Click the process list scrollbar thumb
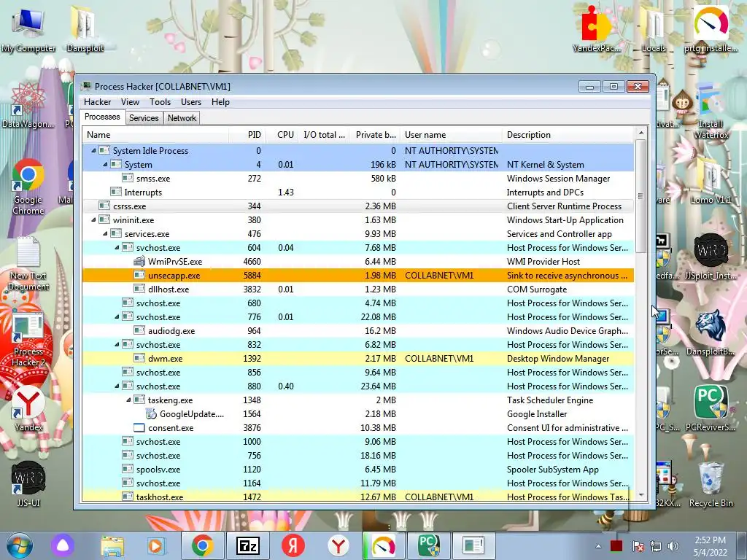The image size is (747, 560). pos(640,195)
